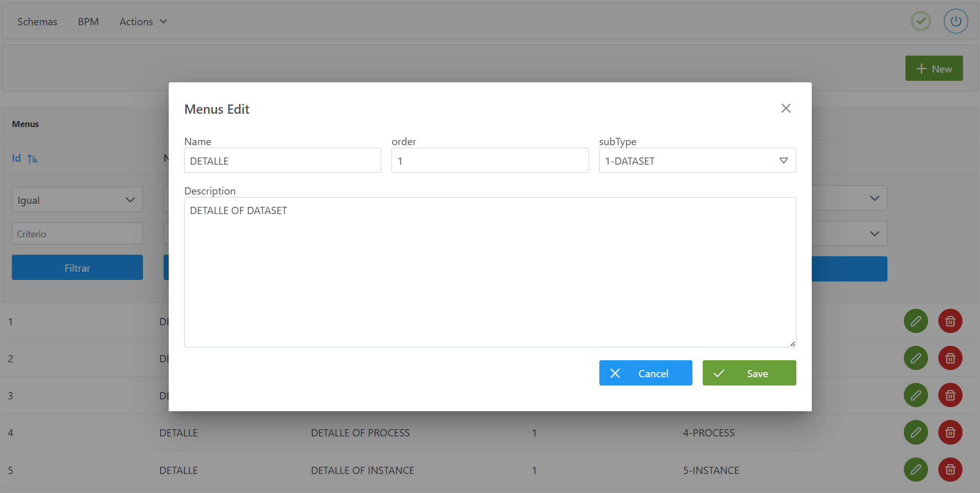Open the Actions menu
980x493 pixels.
click(143, 22)
